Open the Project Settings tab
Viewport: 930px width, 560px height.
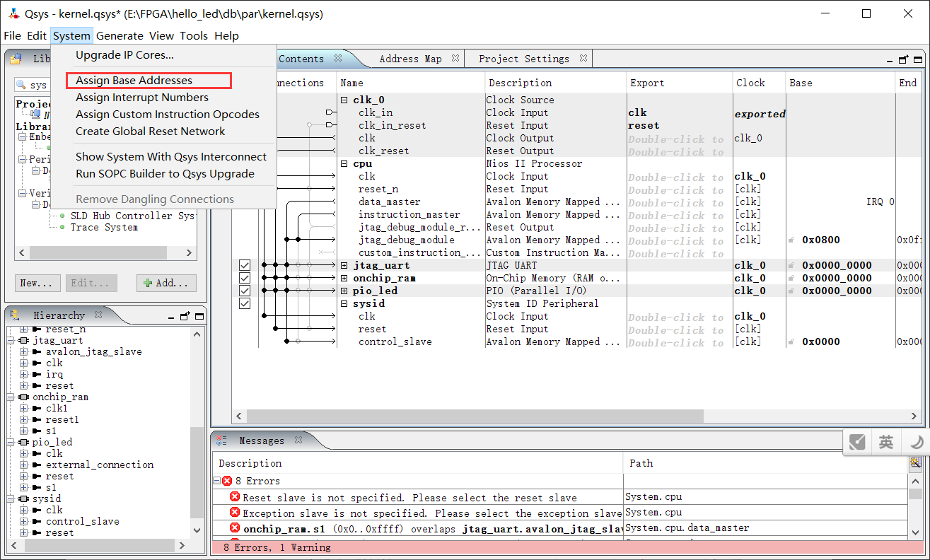(x=524, y=59)
